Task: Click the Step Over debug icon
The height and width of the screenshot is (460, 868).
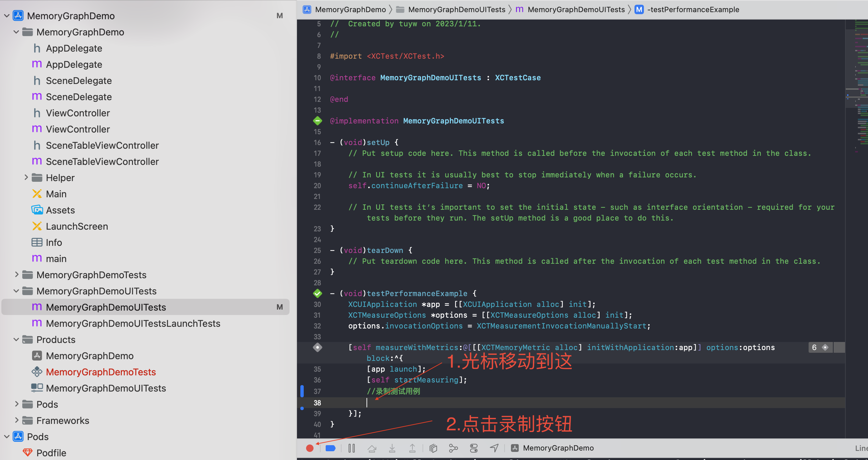Action: (x=372, y=448)
